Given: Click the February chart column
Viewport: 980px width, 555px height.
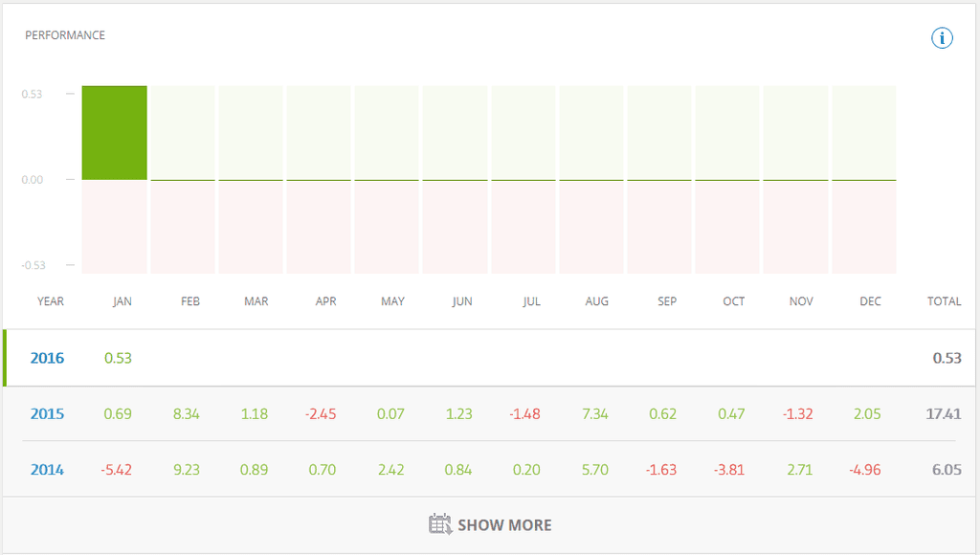Looking at the screenshot, I should [183, 180].
